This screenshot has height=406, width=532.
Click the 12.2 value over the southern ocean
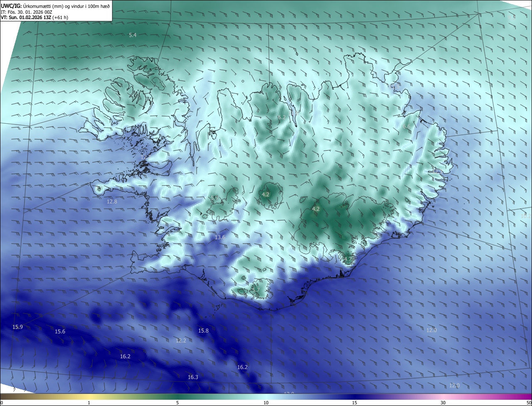pyautogui.click(x=181, y=340)
